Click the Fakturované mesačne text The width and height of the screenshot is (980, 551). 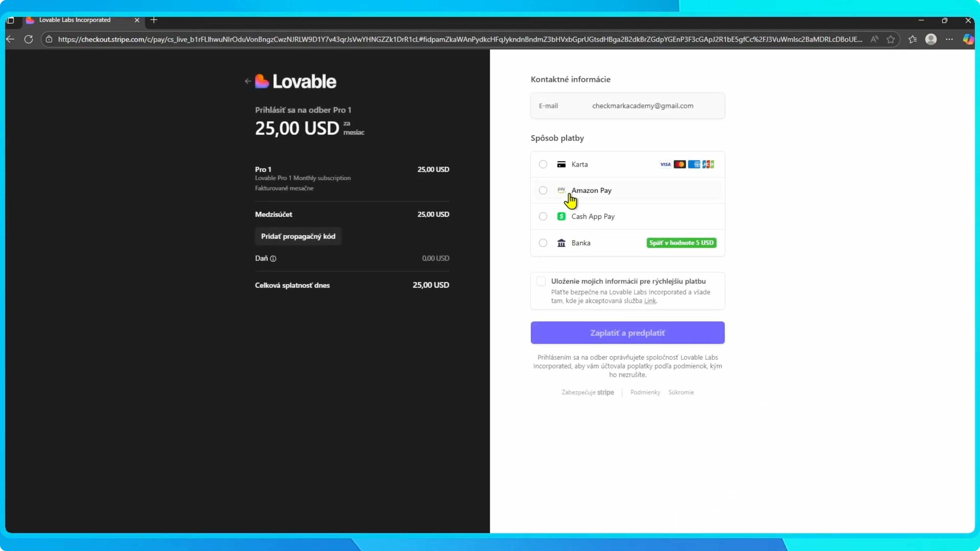(284, 188)
